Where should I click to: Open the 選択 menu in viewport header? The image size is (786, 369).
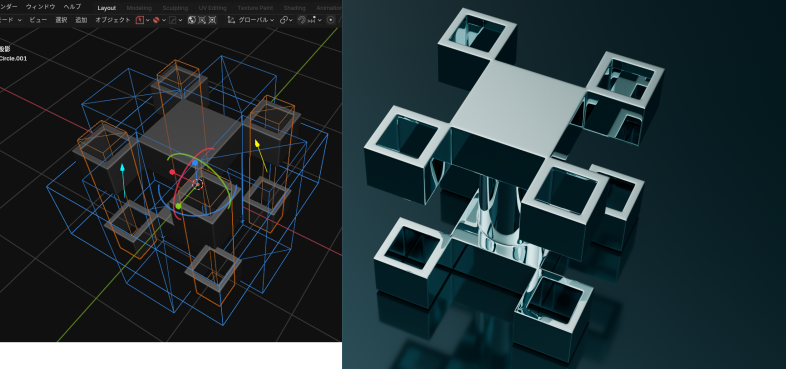(x=61, y=20)
